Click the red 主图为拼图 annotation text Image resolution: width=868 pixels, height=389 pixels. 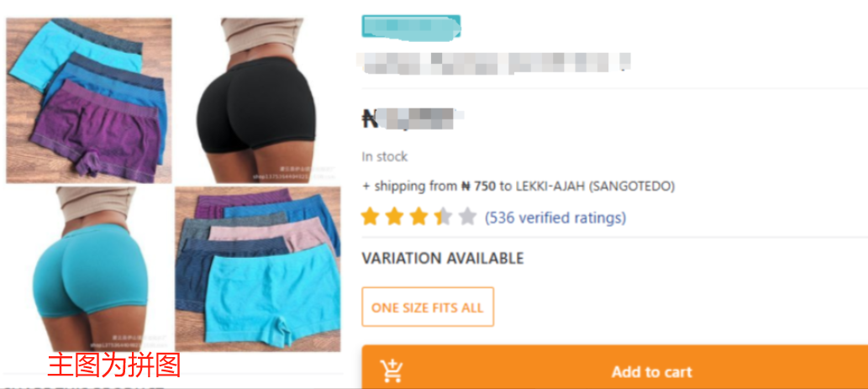(114, 365)
